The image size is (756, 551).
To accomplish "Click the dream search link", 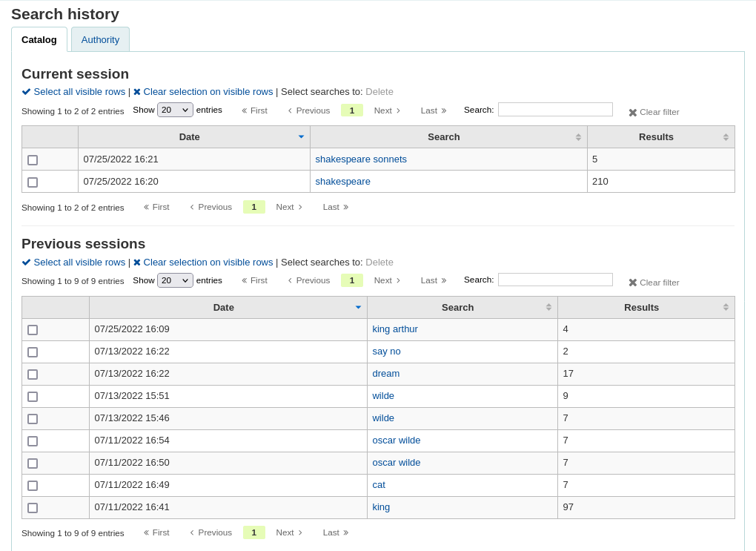I will click(x=385, y=373).
